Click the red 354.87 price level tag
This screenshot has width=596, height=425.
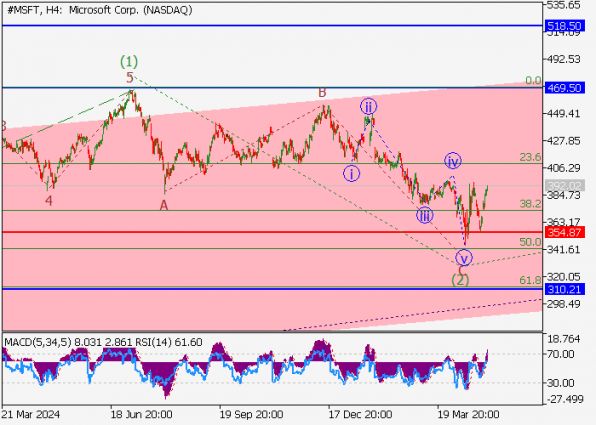coord(564,232)
